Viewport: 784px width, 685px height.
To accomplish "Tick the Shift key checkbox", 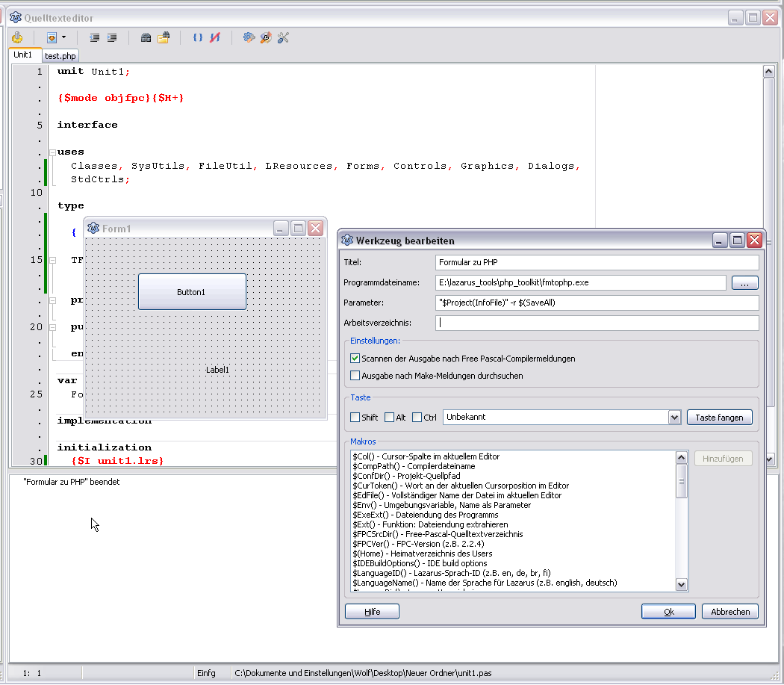I will [x=355, y=418].
